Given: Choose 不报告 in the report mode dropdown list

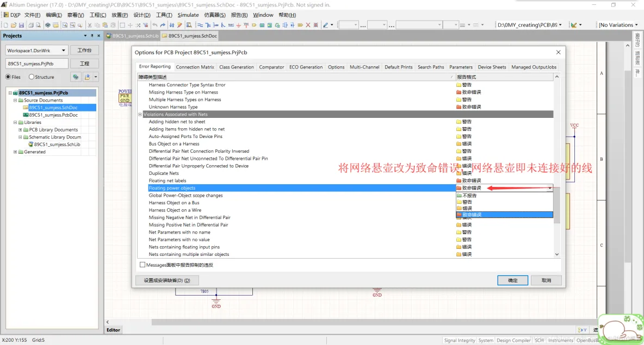Looking at the screenshot, I should click(504, 196).
